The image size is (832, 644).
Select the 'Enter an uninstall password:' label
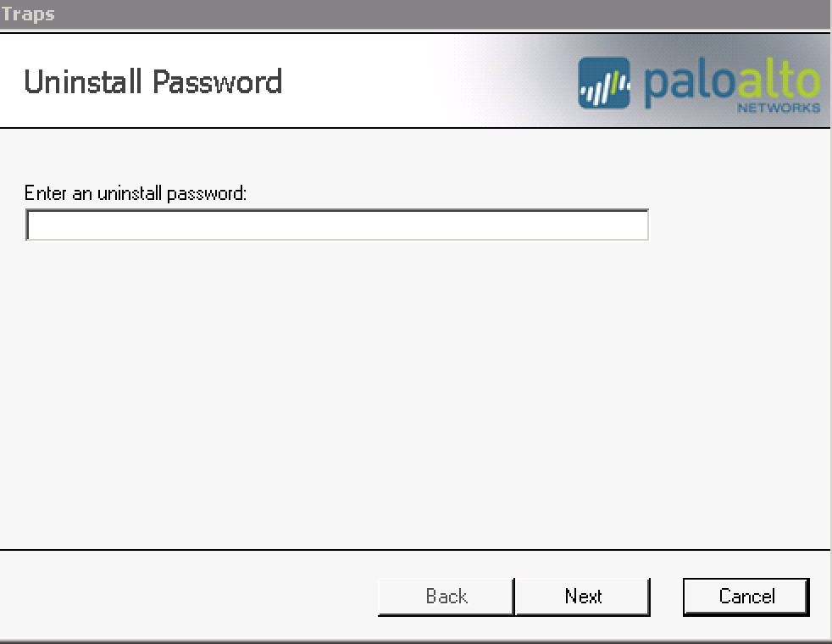136,193
